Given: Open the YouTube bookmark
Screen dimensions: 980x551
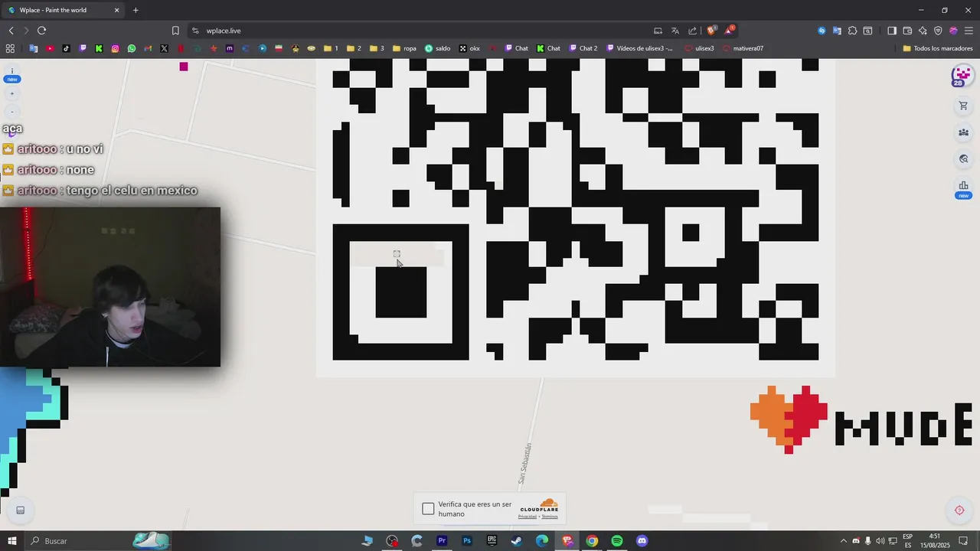Looking at the screenshot, I should (x=50, y=48).
